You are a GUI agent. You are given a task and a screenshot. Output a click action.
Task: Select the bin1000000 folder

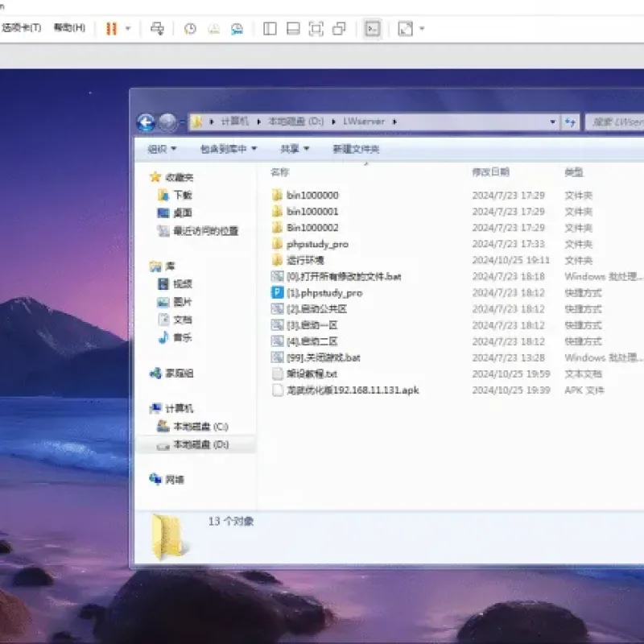(x=312, y=195)
